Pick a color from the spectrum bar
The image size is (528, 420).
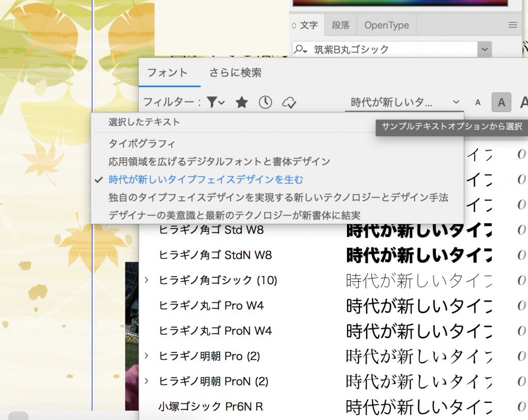[x=402, y=3]
